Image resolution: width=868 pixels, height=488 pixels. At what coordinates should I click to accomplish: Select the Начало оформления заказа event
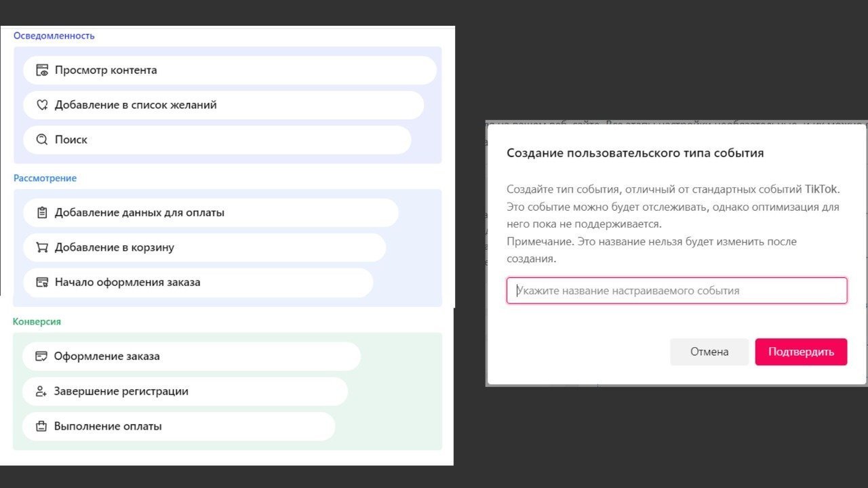click(x=198, y=282)
